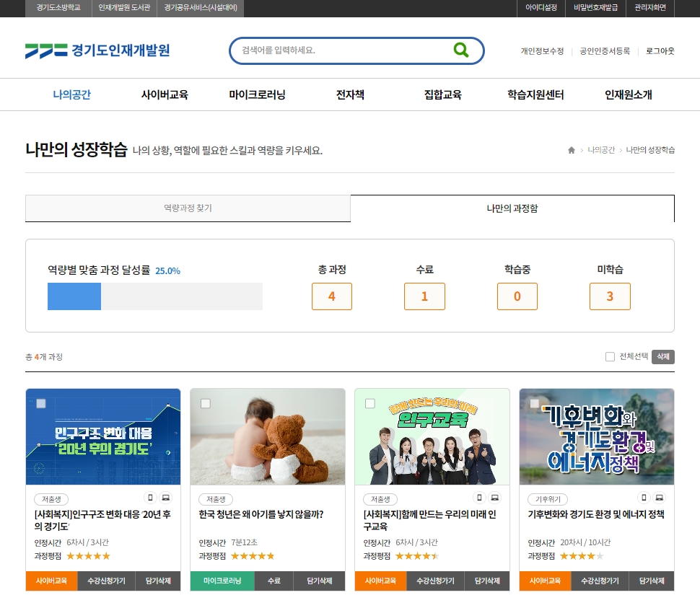Click the laptop icon on the 인구교육 card
The width and height of the screenshot is (700, 608).
[495, 498]
